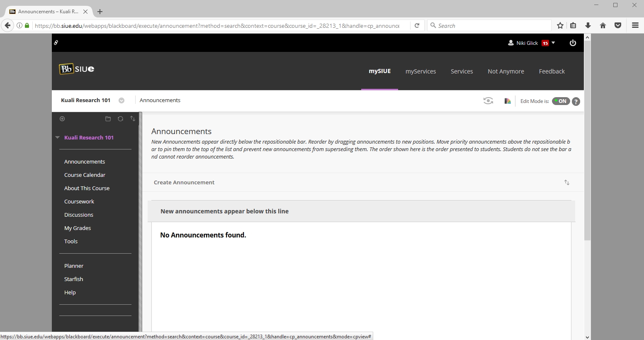Click the Create Announcement button
Screen dimensions: 644x340
click(184, 183)
